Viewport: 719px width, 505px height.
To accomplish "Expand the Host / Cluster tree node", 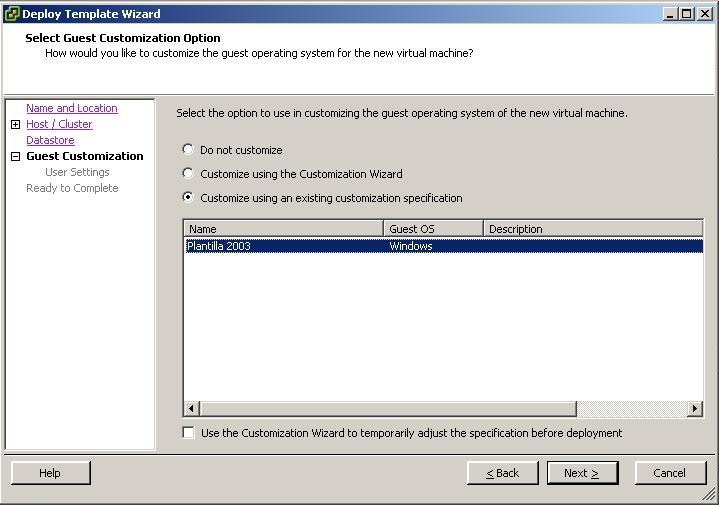I will click(x=16, y=125).
